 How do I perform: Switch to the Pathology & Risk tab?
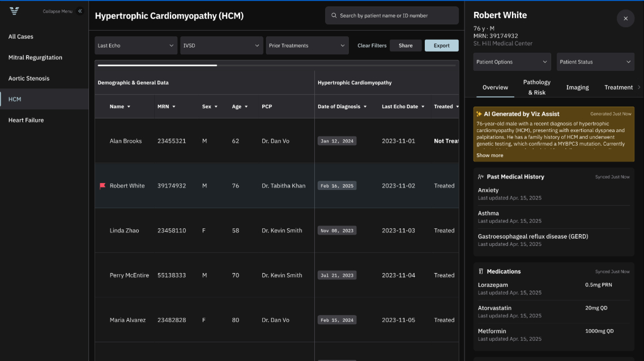pyautogui.click(x=536, y=87)
